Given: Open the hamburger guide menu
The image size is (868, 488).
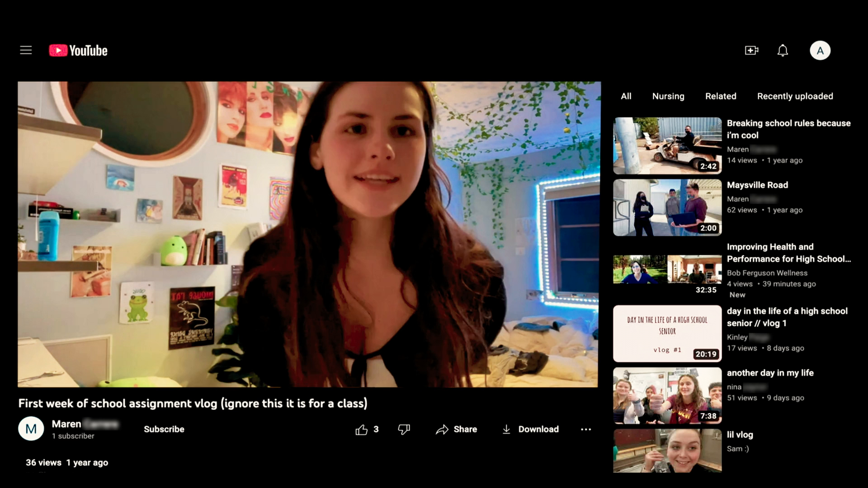Looking at the screenshot, I should point(26,50).
